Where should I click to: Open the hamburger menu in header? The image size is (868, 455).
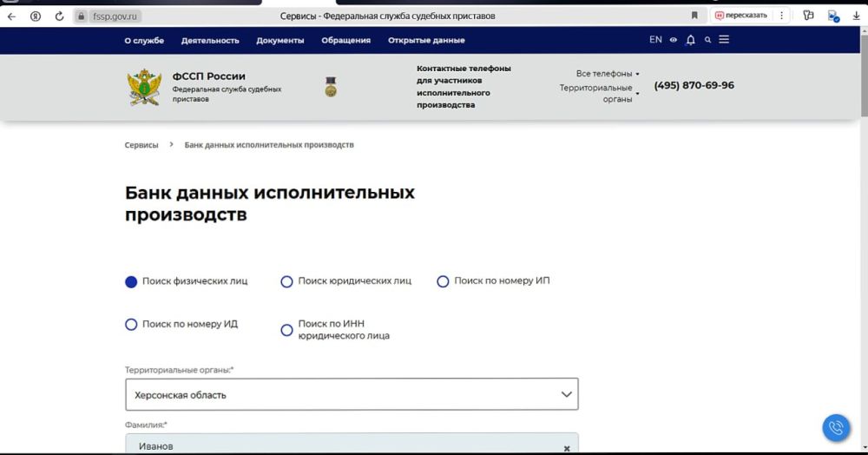724,40
